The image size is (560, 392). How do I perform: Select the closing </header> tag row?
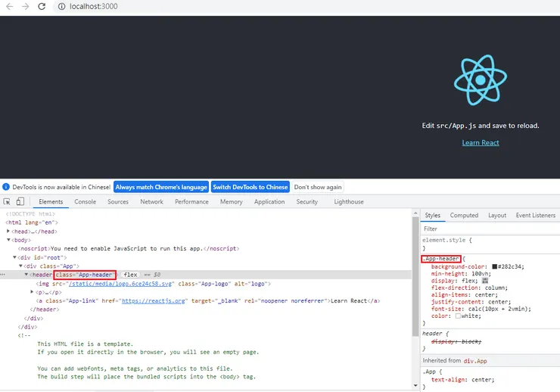(45, 310)
